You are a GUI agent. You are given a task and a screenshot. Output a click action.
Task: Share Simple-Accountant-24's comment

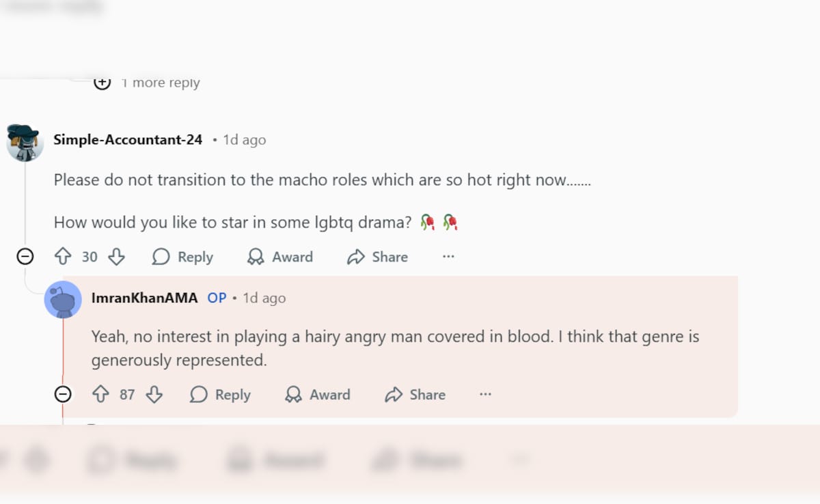pos(377,257)
